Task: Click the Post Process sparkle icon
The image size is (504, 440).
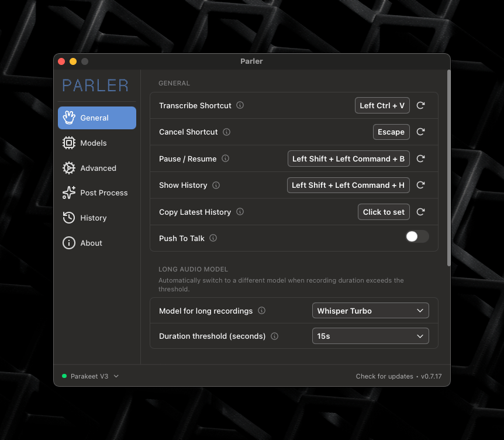Action: click(x=69, y=192)
